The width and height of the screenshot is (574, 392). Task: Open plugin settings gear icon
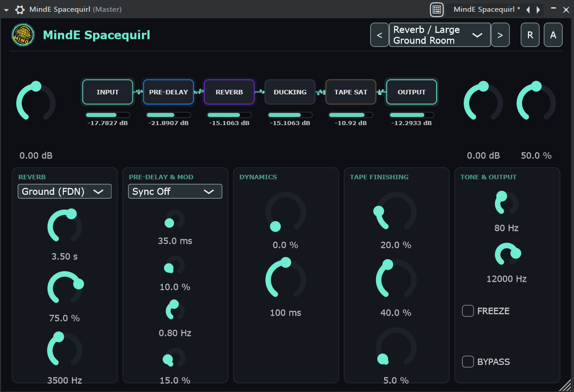pyautogui.click(x=20, y=9)
